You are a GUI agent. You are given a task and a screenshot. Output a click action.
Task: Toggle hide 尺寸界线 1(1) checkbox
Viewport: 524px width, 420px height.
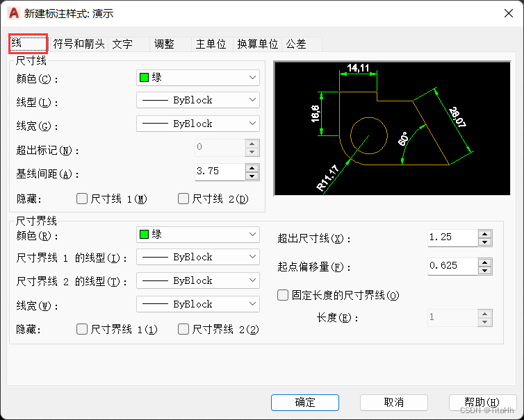tap(82, 329)
